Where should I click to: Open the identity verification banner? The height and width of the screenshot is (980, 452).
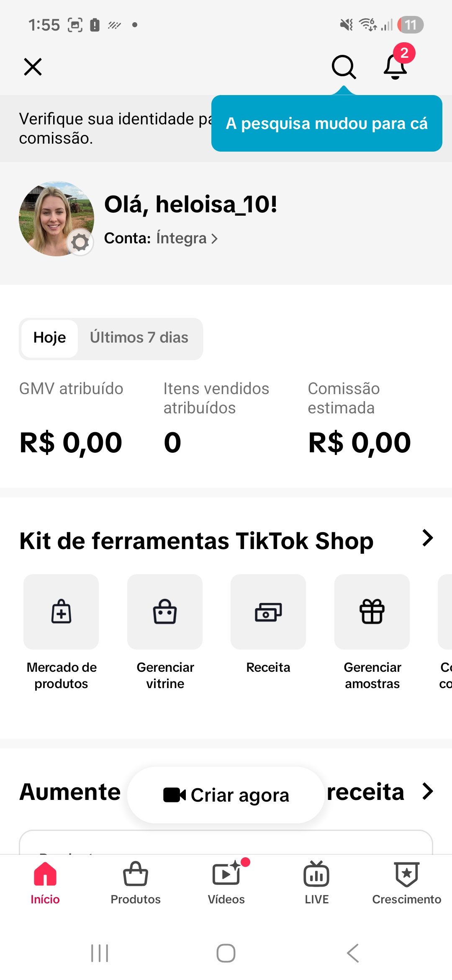[x=113, y=129]
